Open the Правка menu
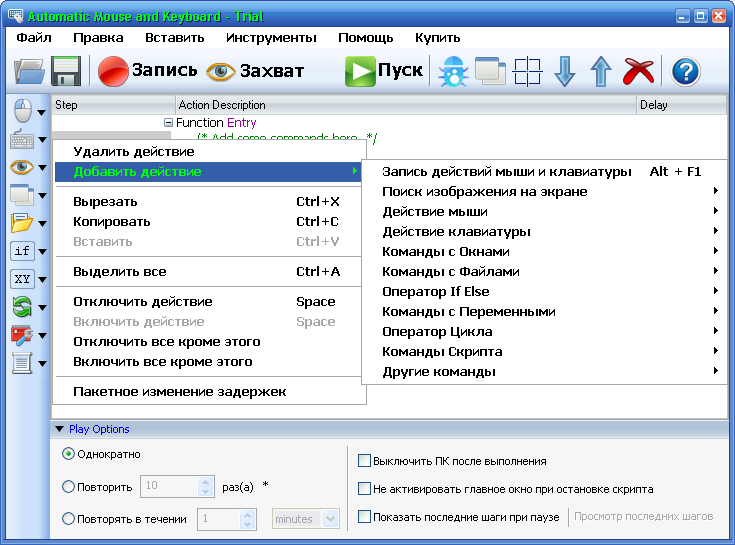This screenshot has width=735, height=545. [98, 37]
